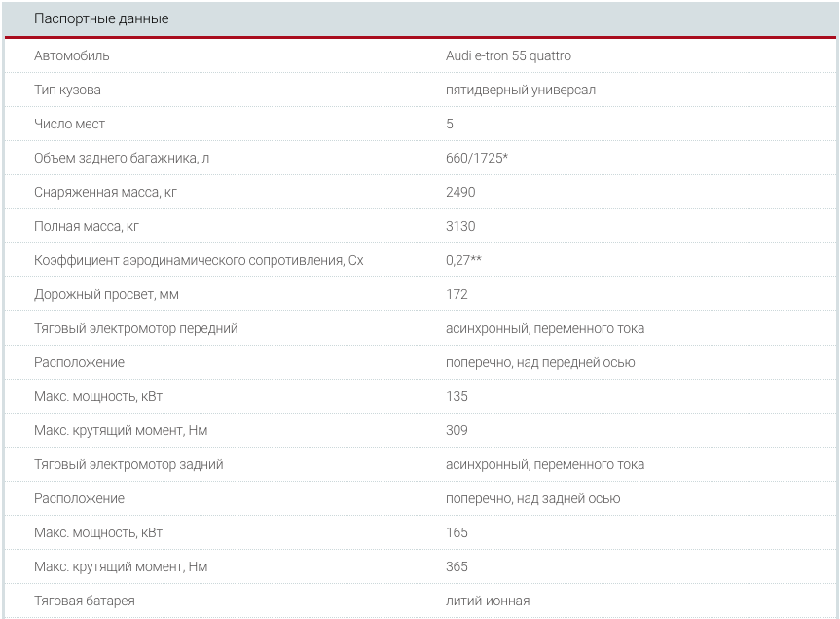This screenshot has width=840, height=619.
Task: Select the '135' front motor power value
Action: tap(457, 396)
